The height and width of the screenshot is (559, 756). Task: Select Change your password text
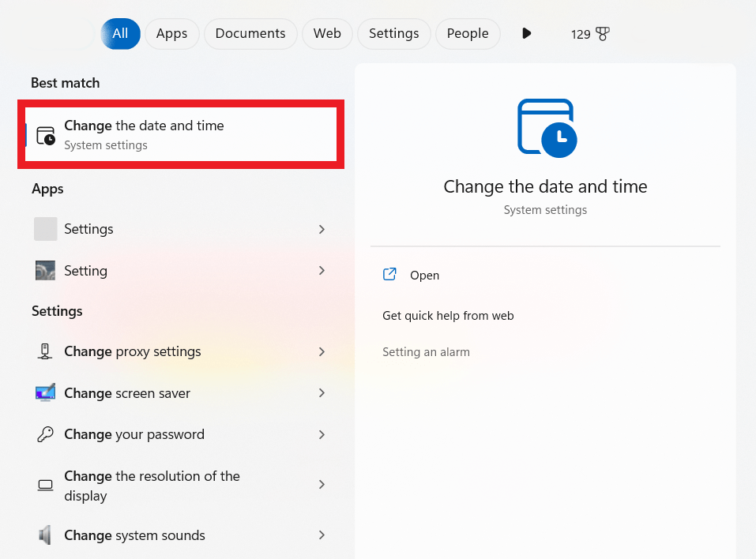(x=134, y=435)
